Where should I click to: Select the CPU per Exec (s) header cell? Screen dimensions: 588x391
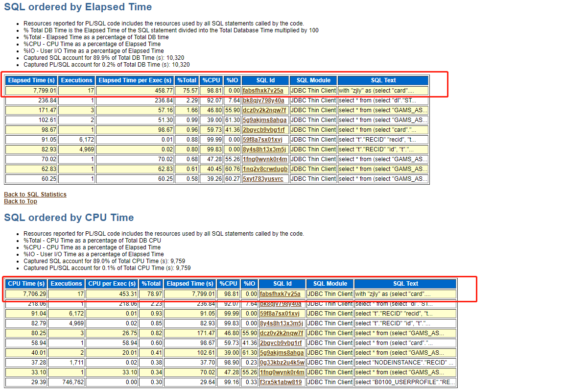click(112, 284)
